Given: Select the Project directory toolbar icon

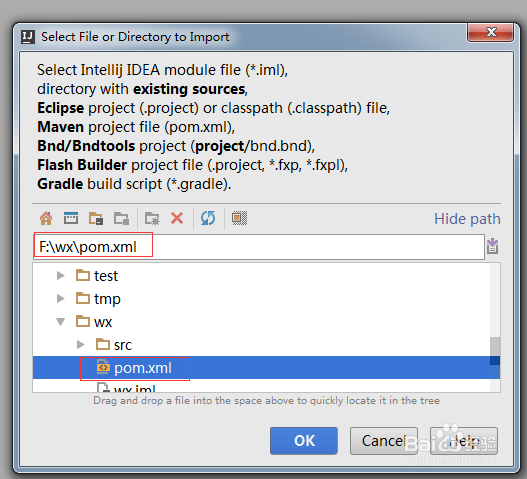Looking at the screenshot, I should click(x=96, y=218).
